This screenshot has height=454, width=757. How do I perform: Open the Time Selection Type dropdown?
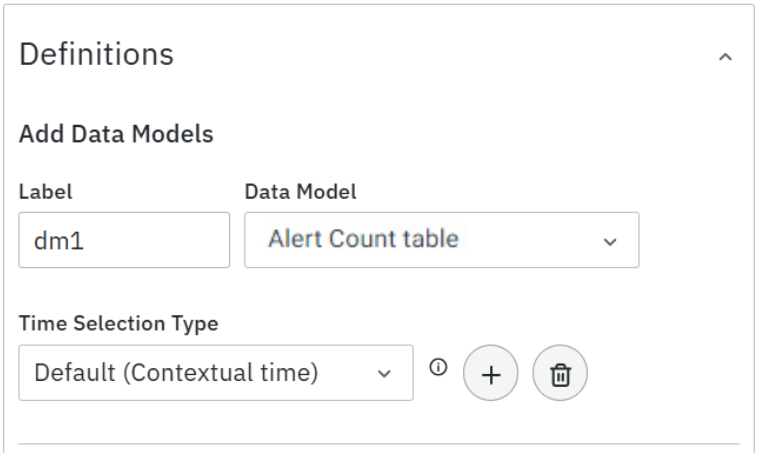pos(215,373)
